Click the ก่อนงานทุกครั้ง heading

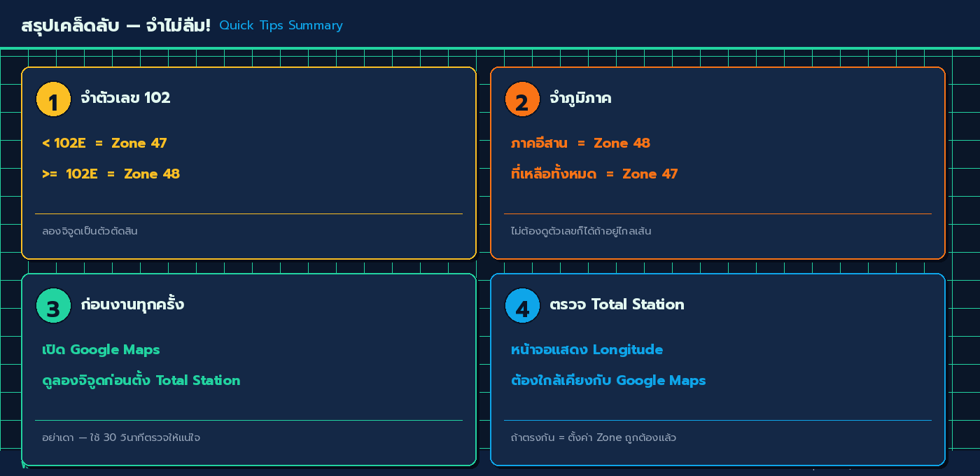[133, 304]
